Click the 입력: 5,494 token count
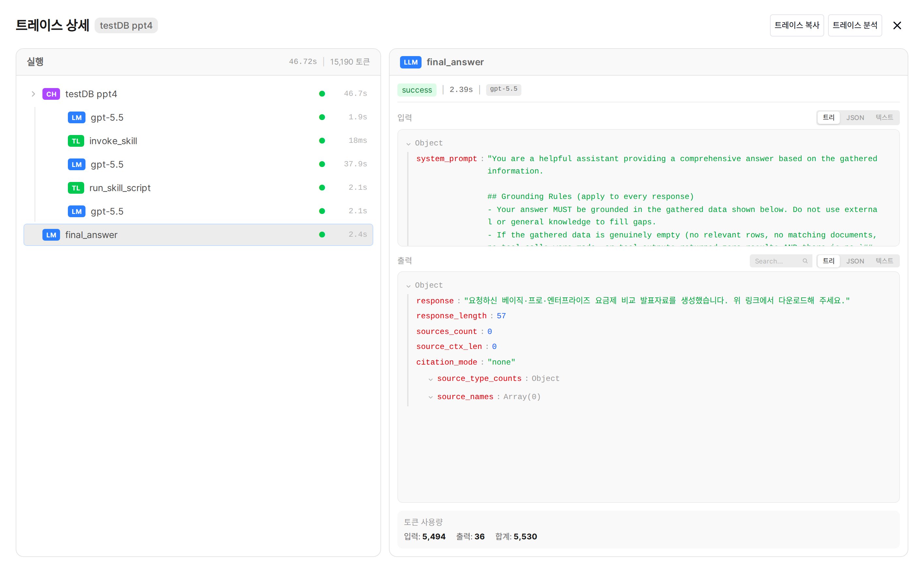The width and height of the screenshot is (924, 570). [x=424, y=536]
